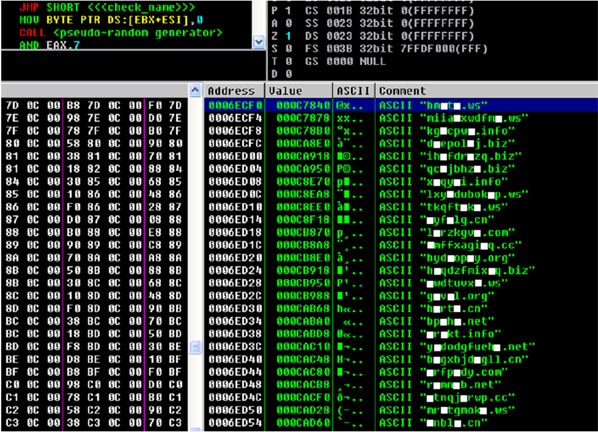Toggle the S flag value 0

288,48
